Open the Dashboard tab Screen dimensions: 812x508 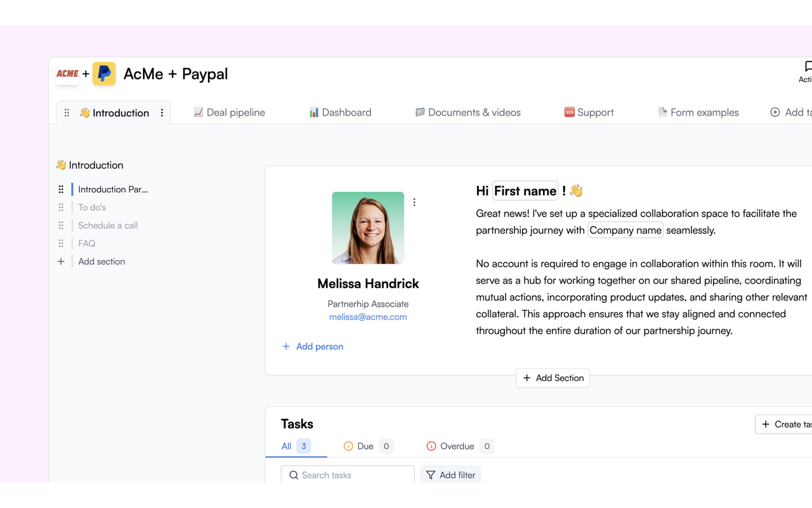click(340, 112)
